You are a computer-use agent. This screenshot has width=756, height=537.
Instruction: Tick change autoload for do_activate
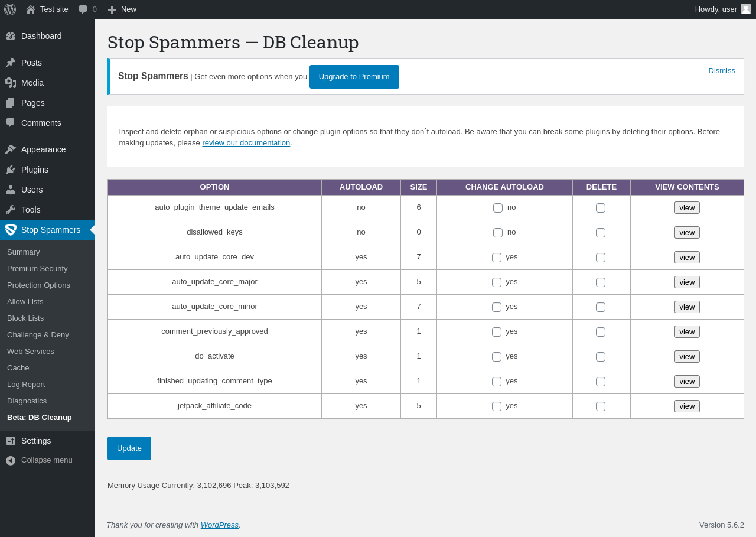pyautogui.click(x=497, y=357)
